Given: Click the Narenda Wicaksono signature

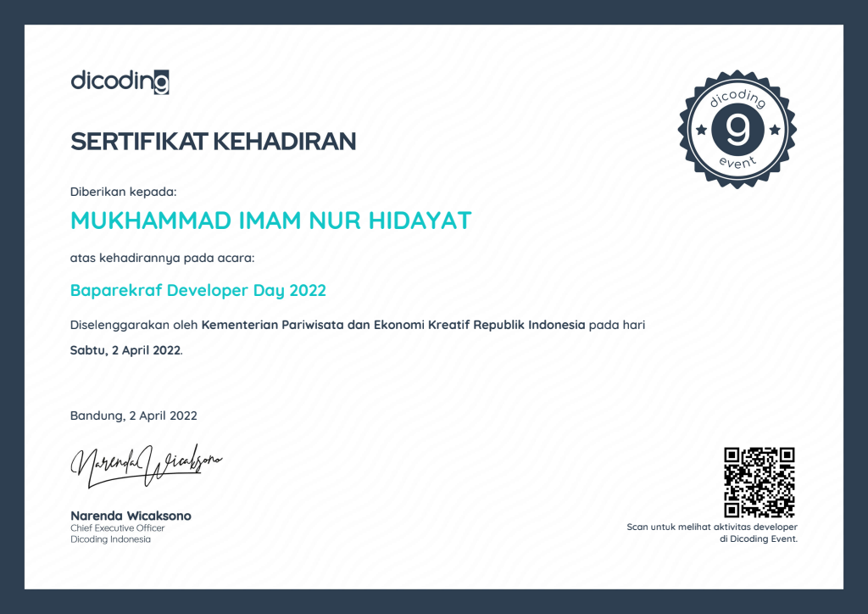Looking at the screenshot, I should pyautogui.click(x=146, y=466).
